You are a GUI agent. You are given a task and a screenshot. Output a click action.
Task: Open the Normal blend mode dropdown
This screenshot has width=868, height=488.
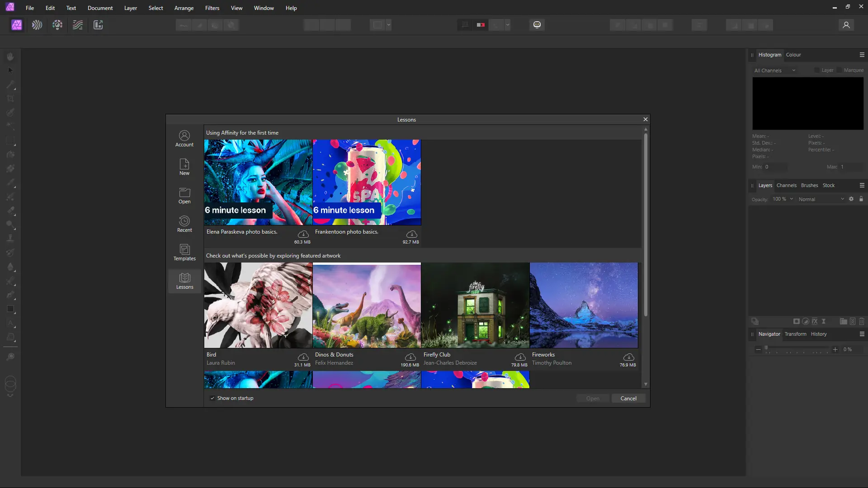pos(821,199)
